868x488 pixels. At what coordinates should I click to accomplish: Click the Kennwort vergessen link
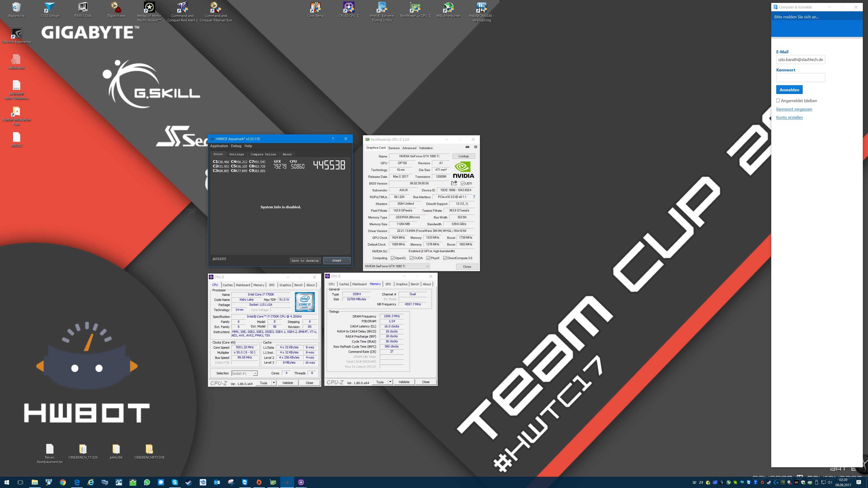[794, 109]
